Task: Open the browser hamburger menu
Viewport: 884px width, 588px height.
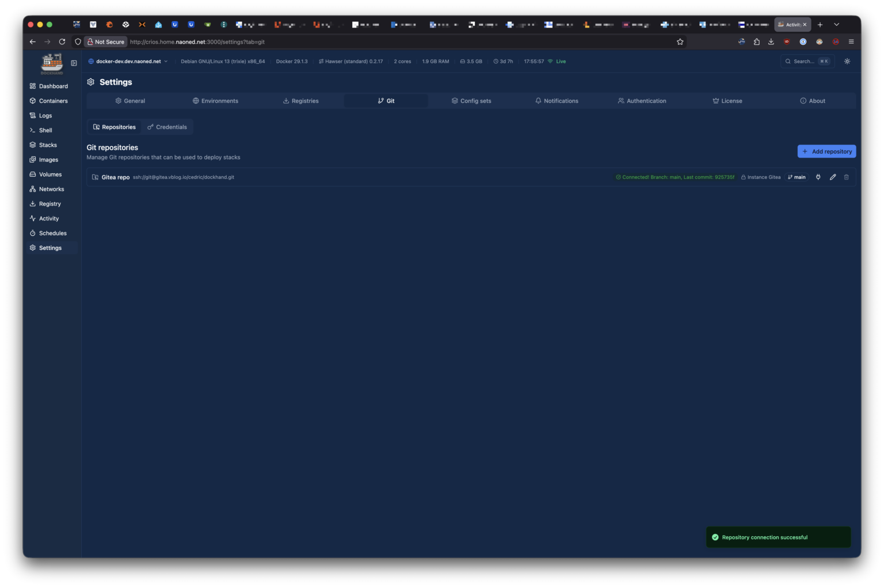Action: [851, 42]
